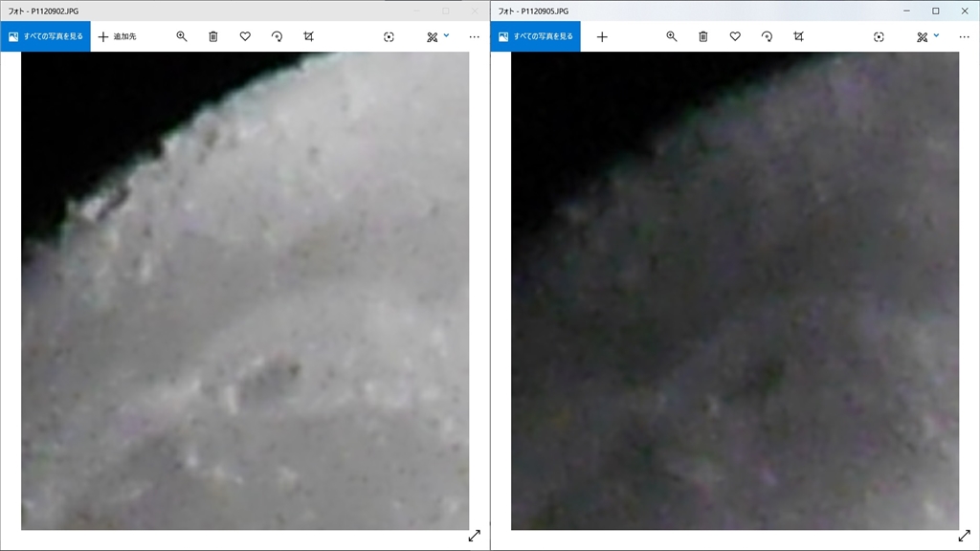Click darker moon photo in P1120905 window

735,291
